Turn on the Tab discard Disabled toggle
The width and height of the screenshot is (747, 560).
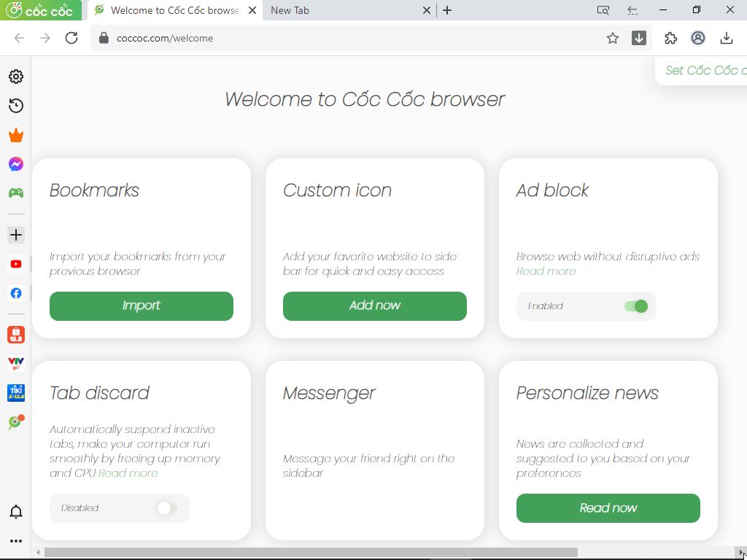(x=168, y=508)
